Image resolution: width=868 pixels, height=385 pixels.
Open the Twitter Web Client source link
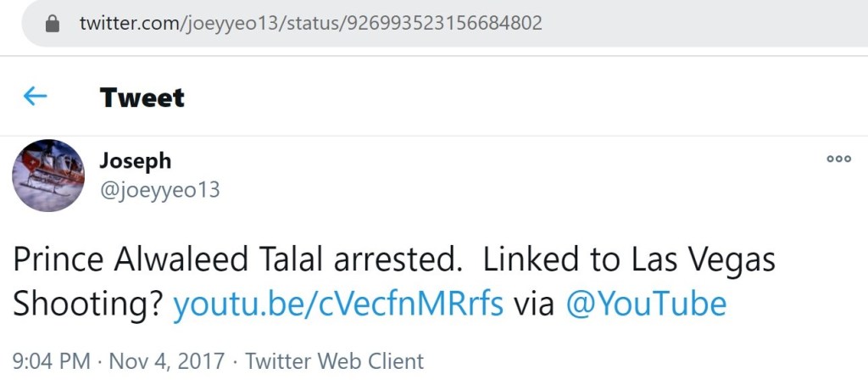pos(335,361)
